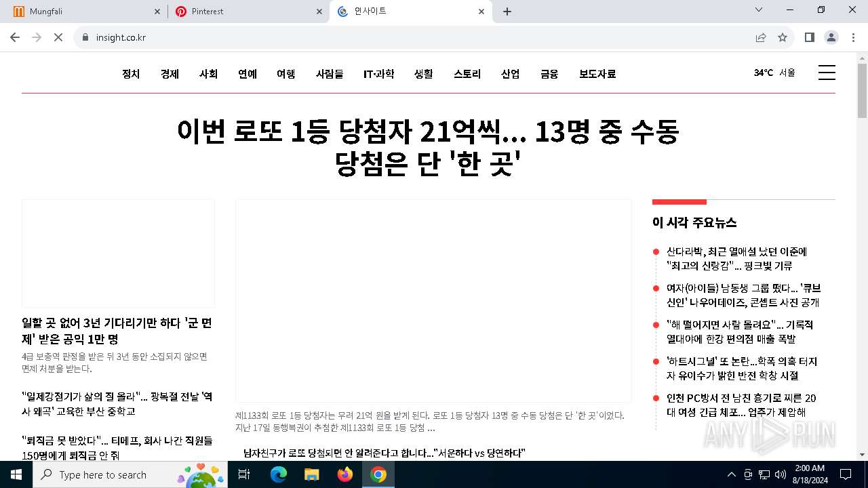
Task: Open the 경제 section
Action: point(170,74)
